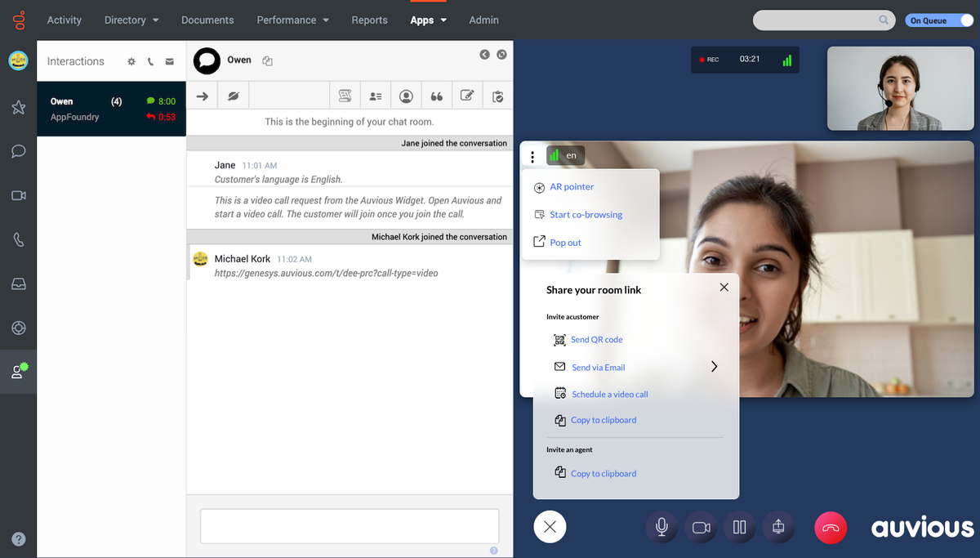Select the agent webcam thumbnail
The height and width of the screenshot is (558, 980).
coord(901,88)
